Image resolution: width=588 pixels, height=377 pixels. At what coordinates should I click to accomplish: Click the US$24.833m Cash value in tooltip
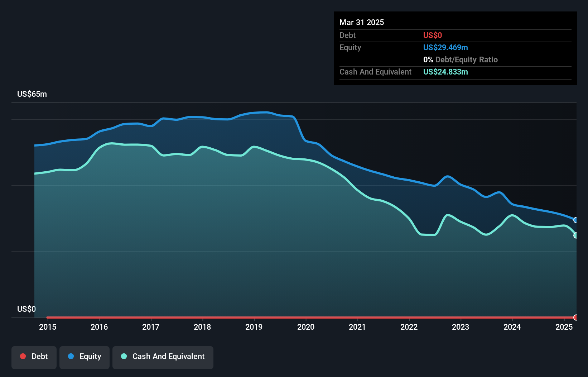coord(445,72)
